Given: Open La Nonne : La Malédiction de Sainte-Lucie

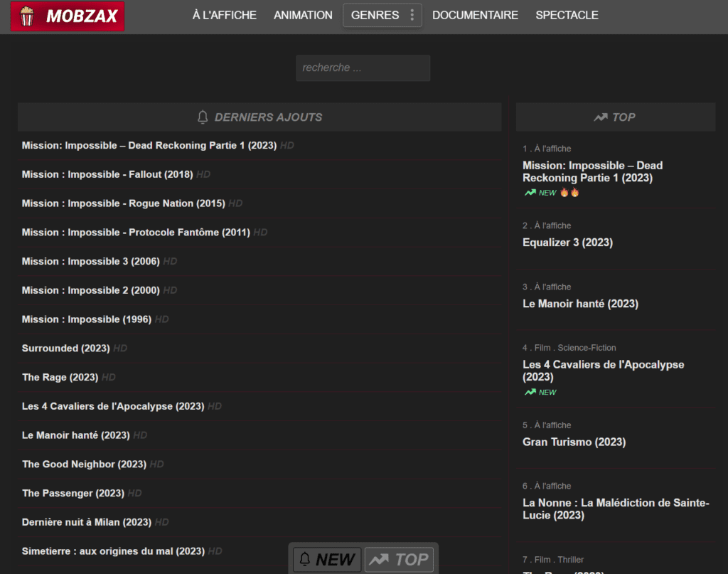Looking at the screenshot, I should [x=616, y=509].
